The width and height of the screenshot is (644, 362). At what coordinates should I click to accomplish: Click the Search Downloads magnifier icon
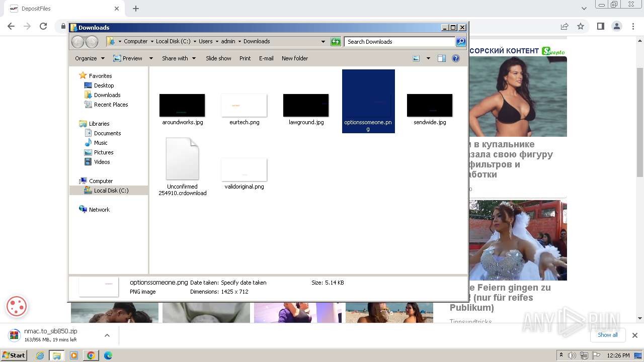click(x=461, y=42)
